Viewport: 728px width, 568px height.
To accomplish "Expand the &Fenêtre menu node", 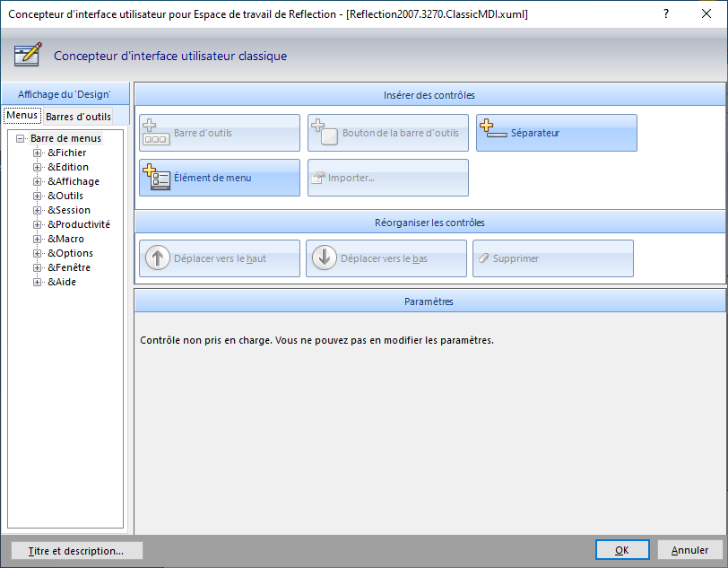I will pos(37,268).
